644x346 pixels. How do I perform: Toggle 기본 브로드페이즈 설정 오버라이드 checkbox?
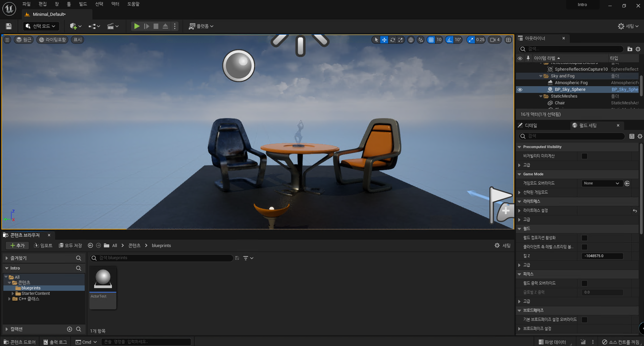click(x=585, y=320)
